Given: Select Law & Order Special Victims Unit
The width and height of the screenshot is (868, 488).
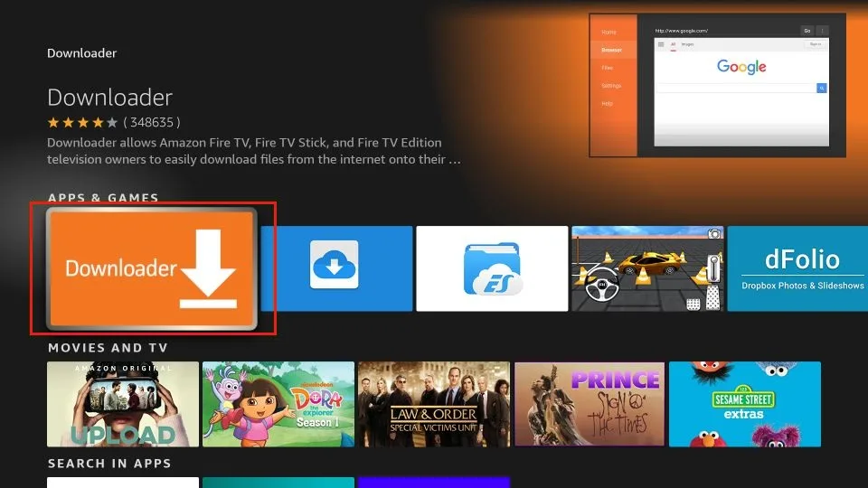Looking at the screenshot, I should (x=434, y=404).
